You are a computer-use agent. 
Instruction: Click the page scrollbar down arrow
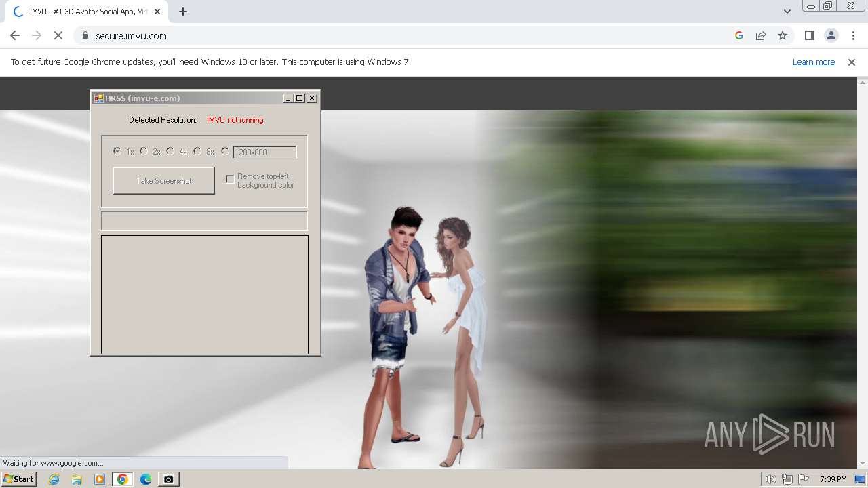pyautogui.click(x=862, y=464)
